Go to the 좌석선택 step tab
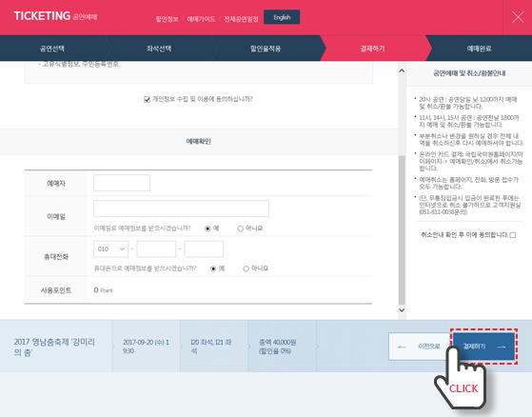 pyautogui.click(x=159, y=49)
